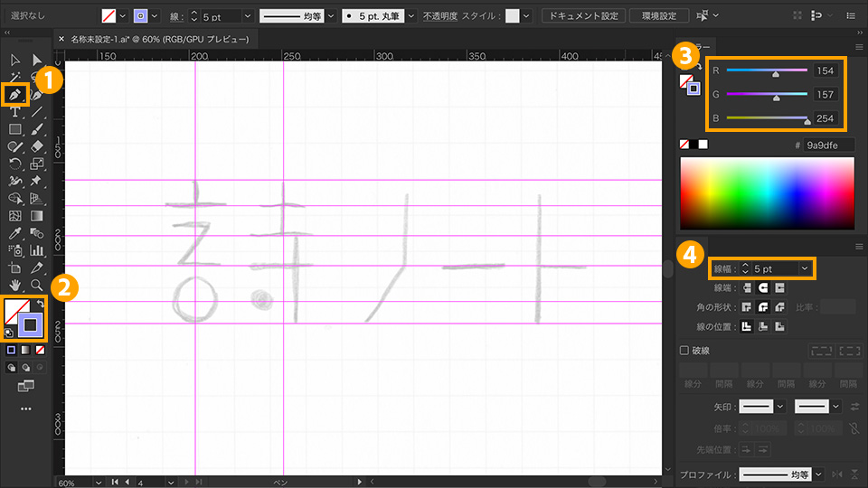This screenshot has width=868, height=488.
Task: Open the control bar fill color dropdown
Action: tap(123, 16)
